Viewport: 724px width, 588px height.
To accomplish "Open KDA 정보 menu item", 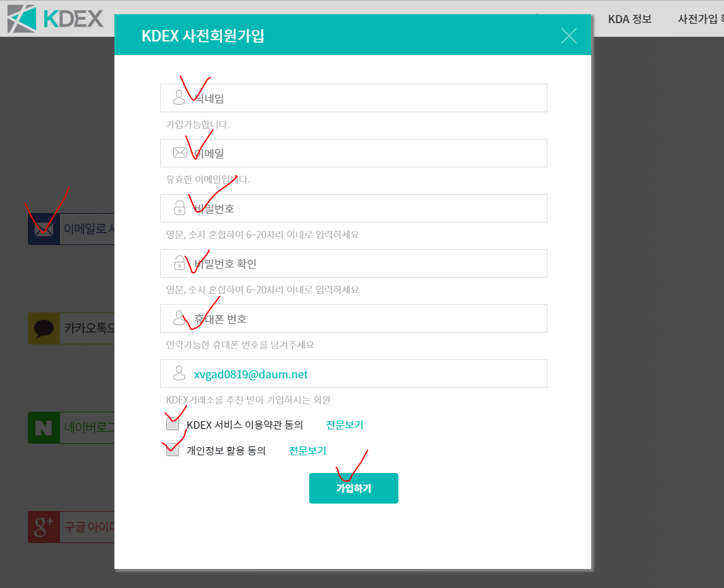I will tap(629, 19).
